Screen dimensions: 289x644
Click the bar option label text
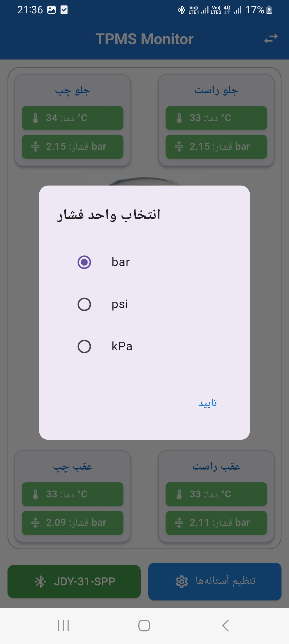pyautogui.click(x=121, y=262)
